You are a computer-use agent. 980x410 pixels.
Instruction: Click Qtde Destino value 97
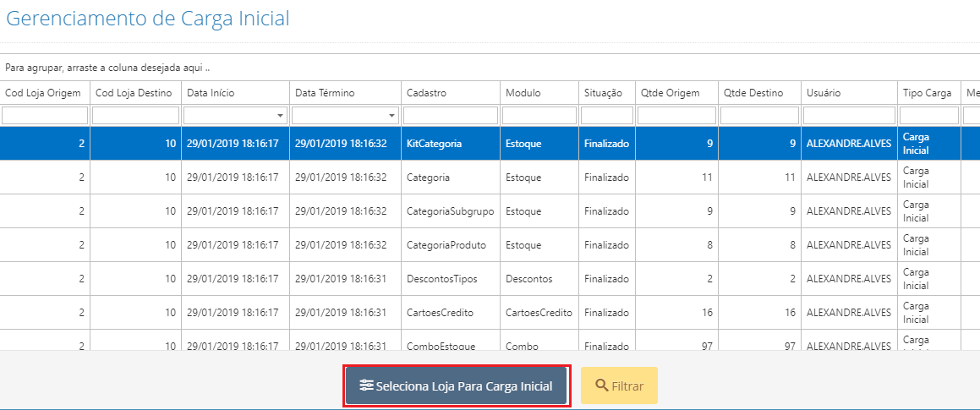(x=759, y=340)
